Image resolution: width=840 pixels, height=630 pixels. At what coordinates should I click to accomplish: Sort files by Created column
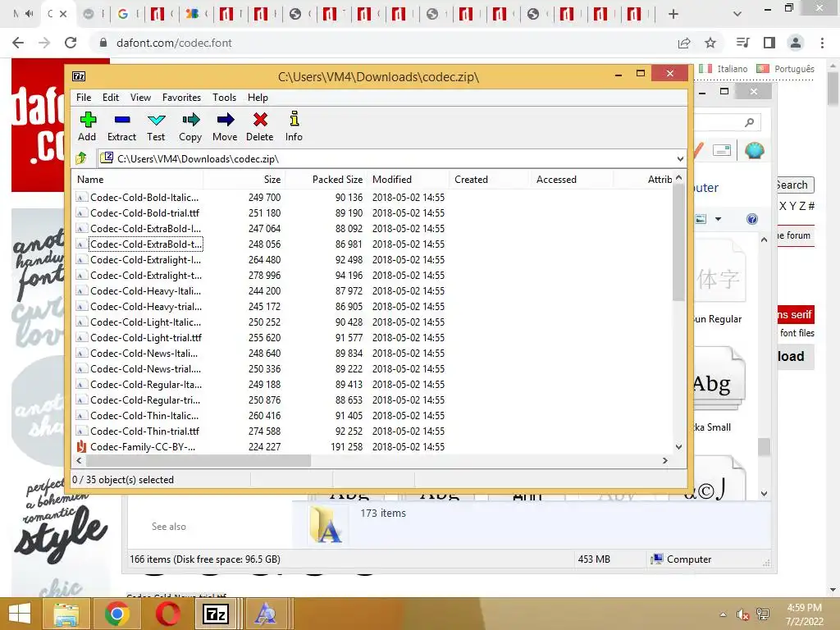pyautogui.click(x=491, y=180)
